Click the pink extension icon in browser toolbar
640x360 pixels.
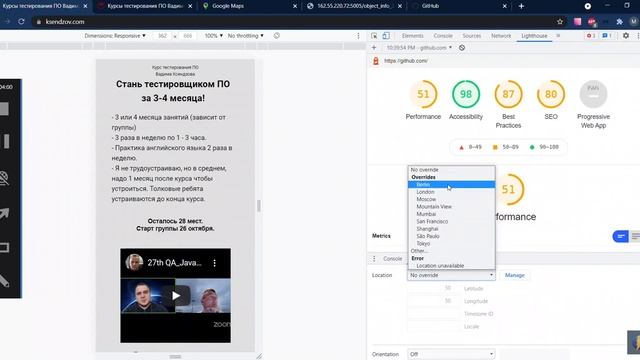click(577, 22)
